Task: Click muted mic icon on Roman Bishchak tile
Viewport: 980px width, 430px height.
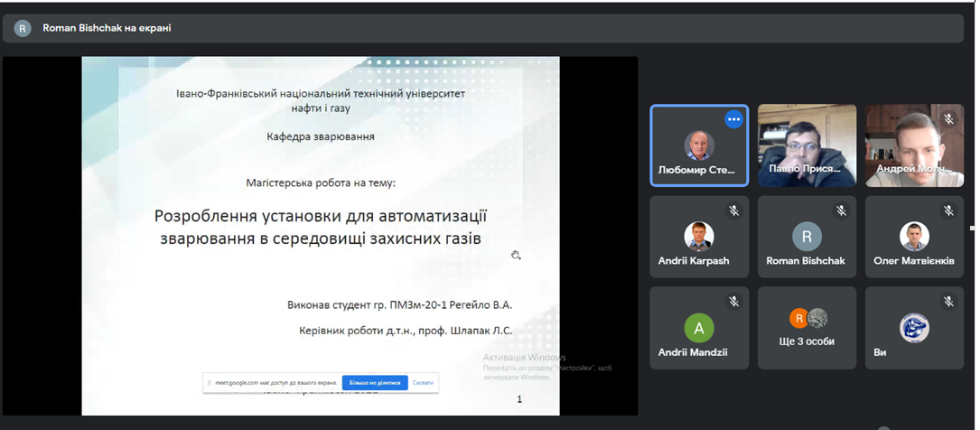Action: 841,210
